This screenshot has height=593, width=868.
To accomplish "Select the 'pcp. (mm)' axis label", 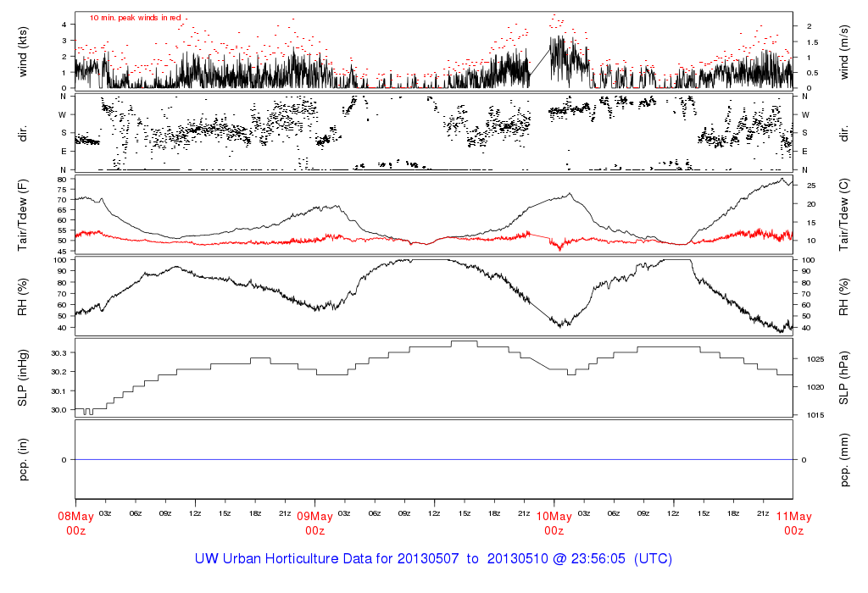I will [843, 459].
